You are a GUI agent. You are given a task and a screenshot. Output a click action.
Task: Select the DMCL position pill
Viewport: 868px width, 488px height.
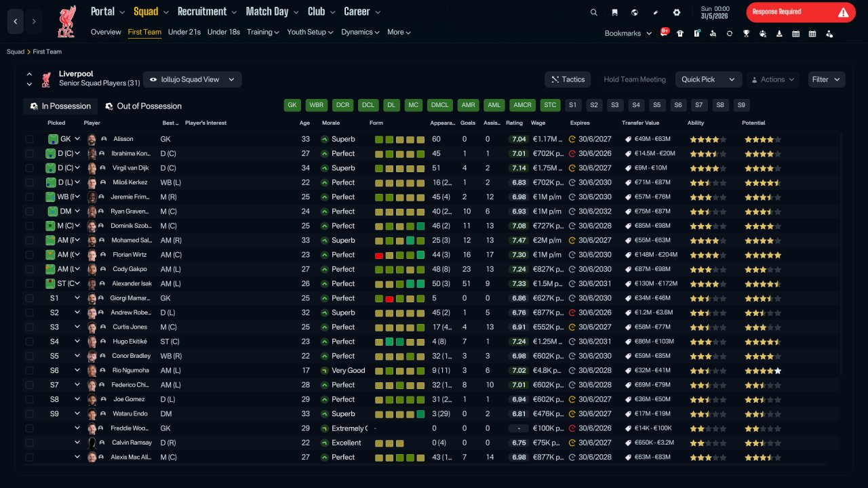(x=439, y=105)
